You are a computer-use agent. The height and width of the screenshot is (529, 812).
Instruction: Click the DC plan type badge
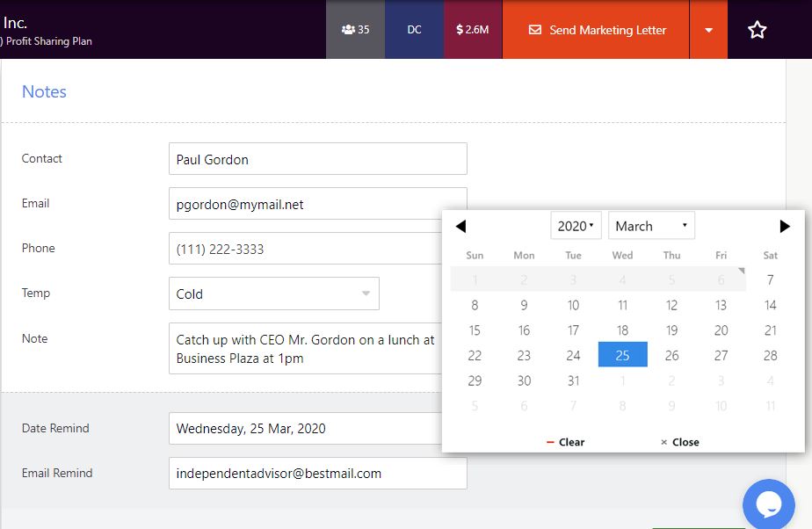click(x=414, y=30)
